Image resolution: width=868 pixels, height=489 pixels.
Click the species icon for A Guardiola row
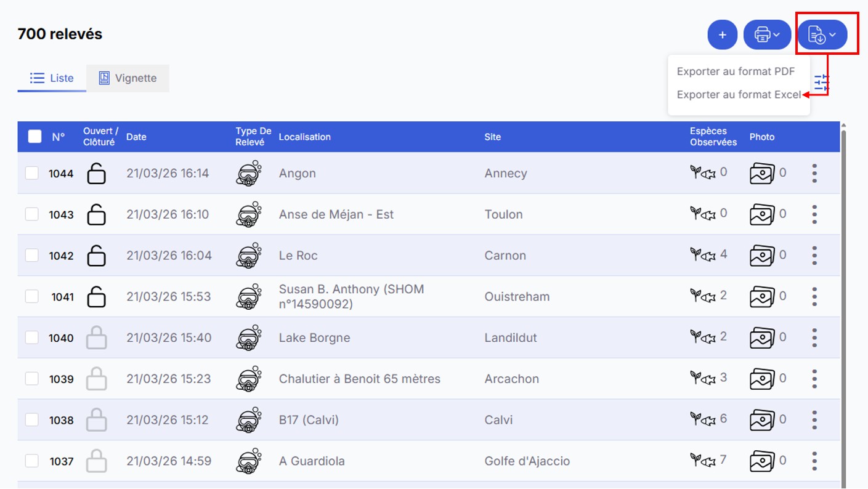(x=702, y=461)
